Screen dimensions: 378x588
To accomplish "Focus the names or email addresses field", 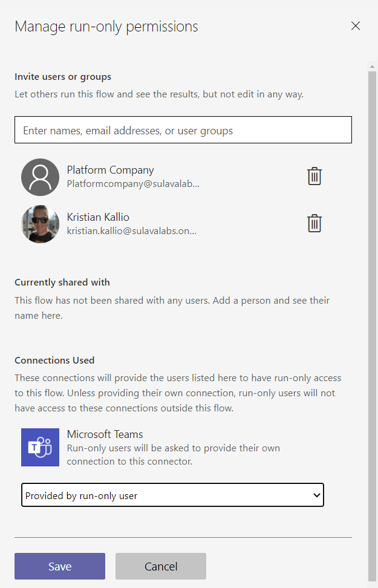I will click(x=183, y=130).
